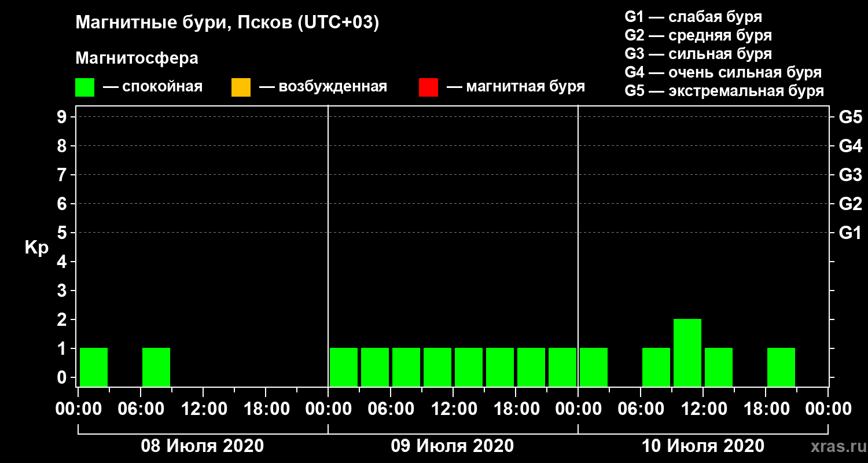Click the green 'спокойная' legend swatch

point(84,87)
